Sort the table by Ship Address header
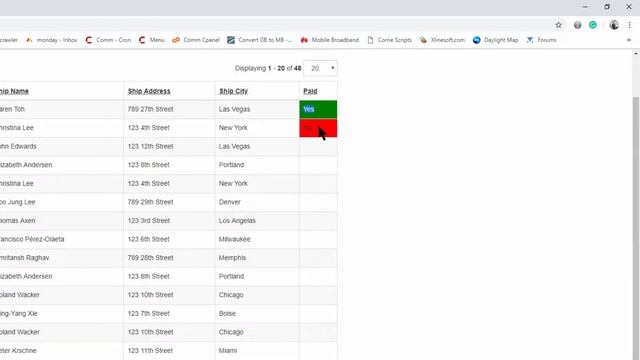 [149, 91]
